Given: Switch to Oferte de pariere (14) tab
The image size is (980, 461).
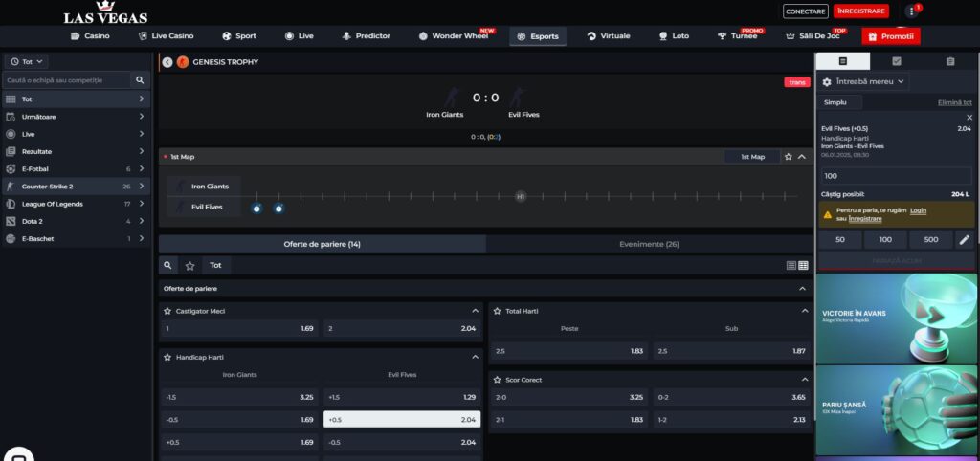Looking at the screenshot, I should point(322,244).
